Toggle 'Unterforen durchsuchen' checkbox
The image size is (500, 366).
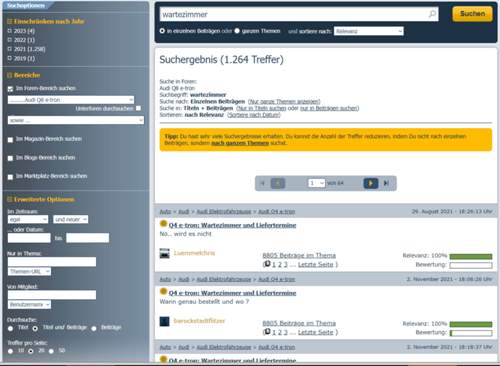[x=138, y=108]
